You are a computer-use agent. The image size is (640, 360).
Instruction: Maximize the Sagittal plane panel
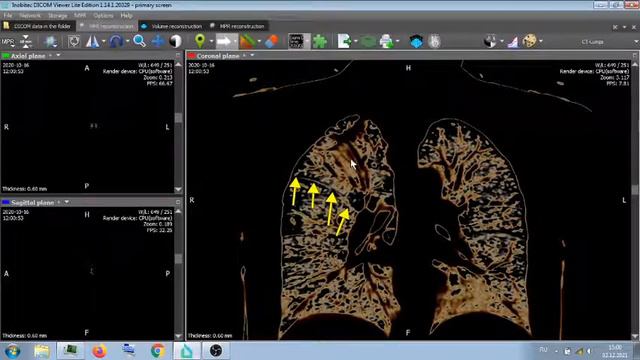point(178,202)
